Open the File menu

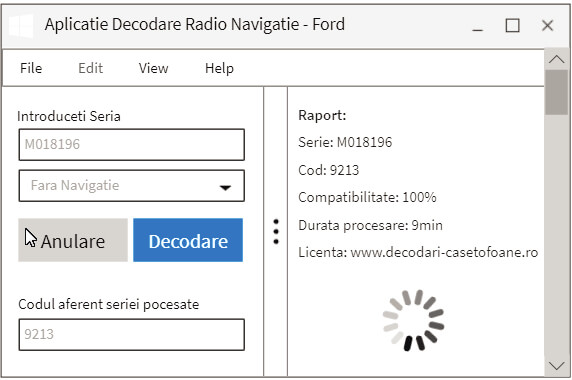coord(31,68)
